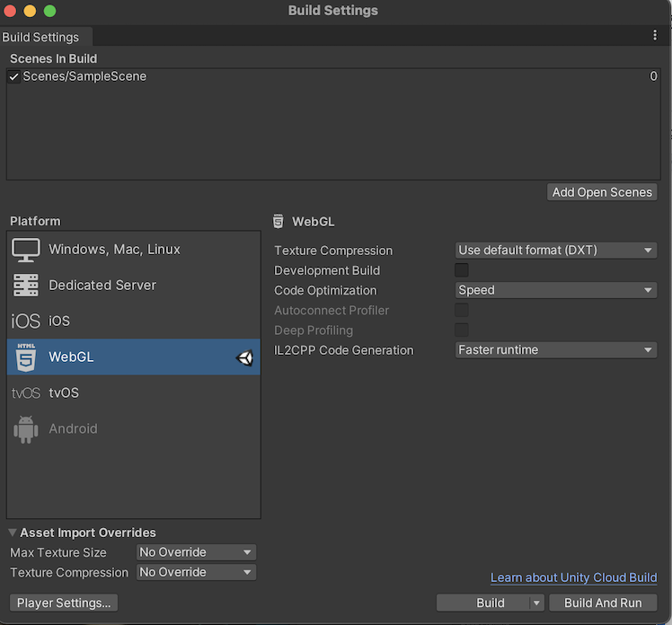Uncheck the Scenes/SampleScene checkbox

coord(14,77)
